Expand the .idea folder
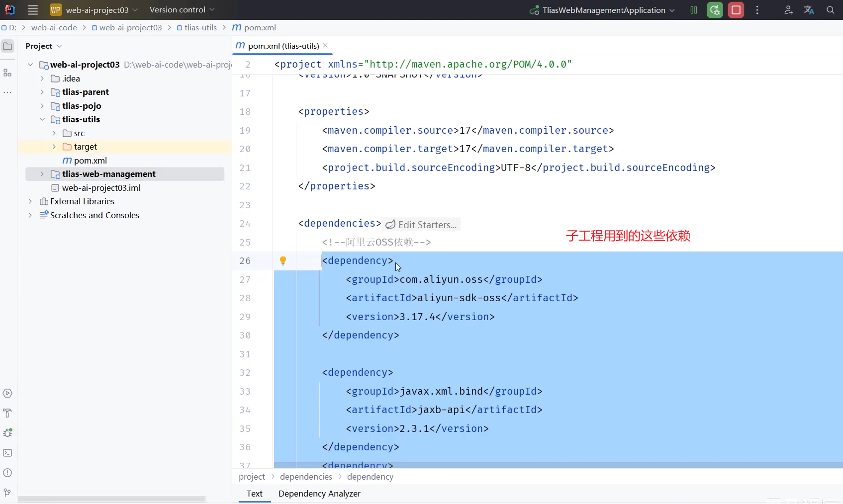This screenshot has width=843, height=504. tap(42, 79)
